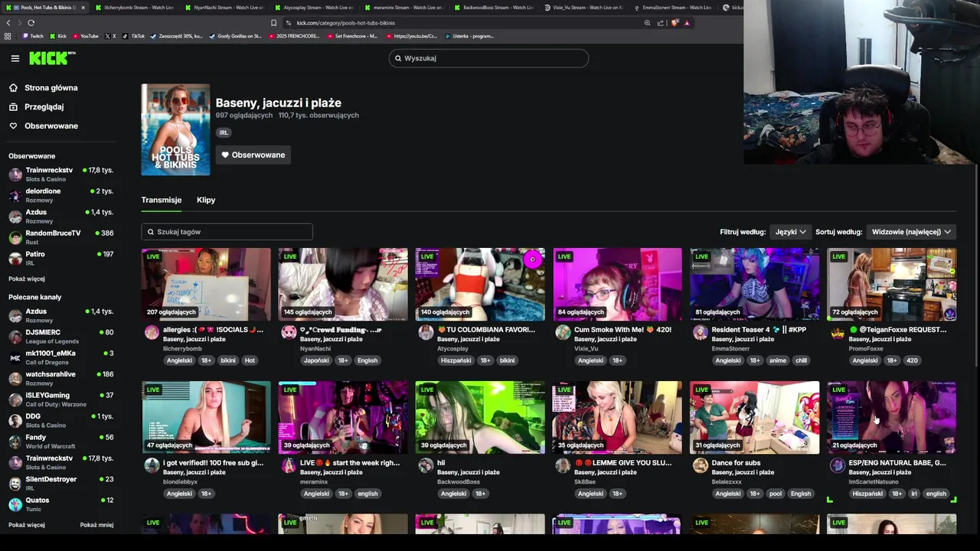Click EmmaStonerr channel avatar
The width and height of the screenshot is (980, 551).
(x=700, y=332)
